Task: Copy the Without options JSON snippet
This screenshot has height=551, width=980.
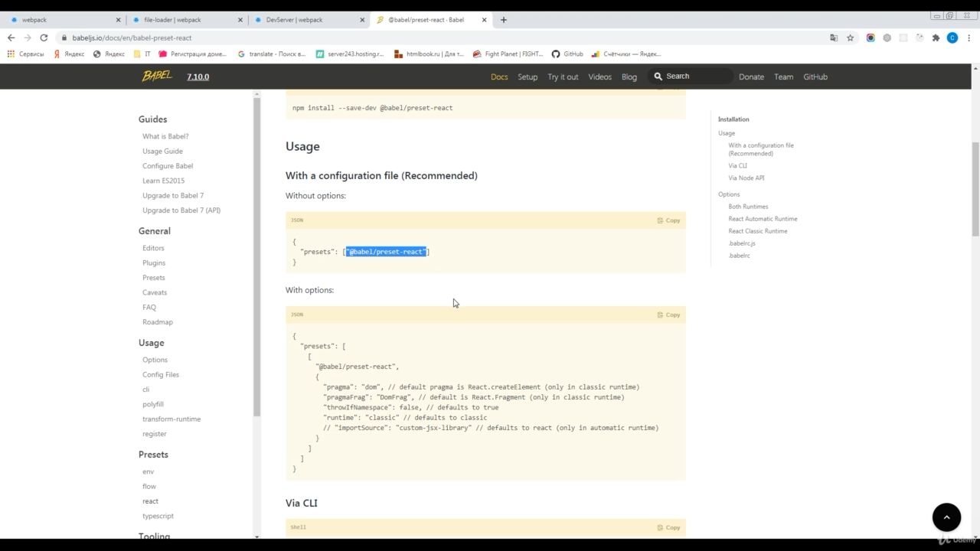Action: click(668, 220)
